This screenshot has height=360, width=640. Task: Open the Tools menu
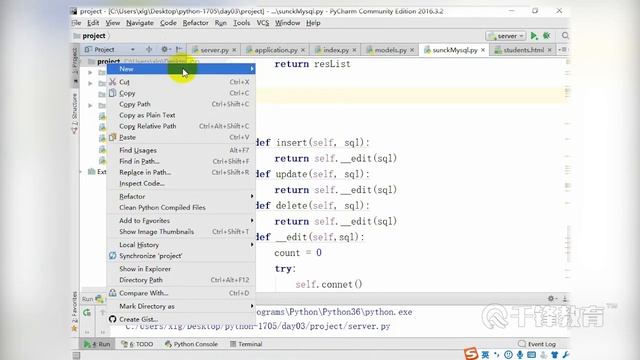tap(241, 23)
